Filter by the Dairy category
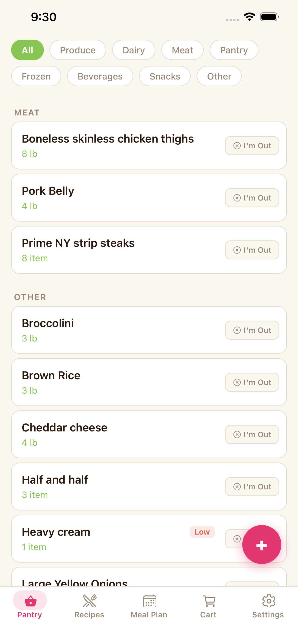The image size is (298, 644). click(134, 50)
